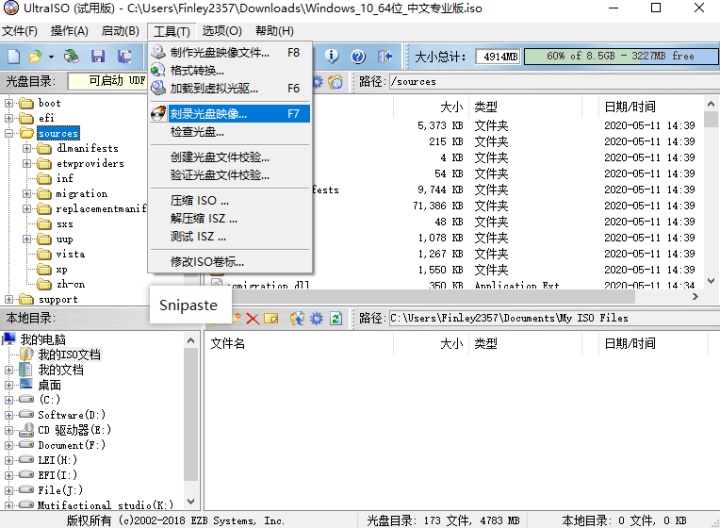Expand the dlmanifests folder node
The image size is (720, 528).
[x=27, y=148]
